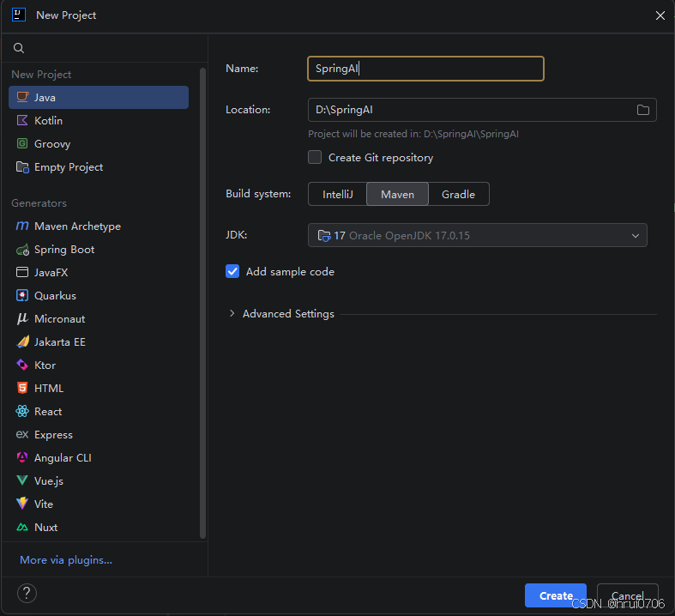
Task: Select Vue.js generator text
Action: (x=49, y=480)
